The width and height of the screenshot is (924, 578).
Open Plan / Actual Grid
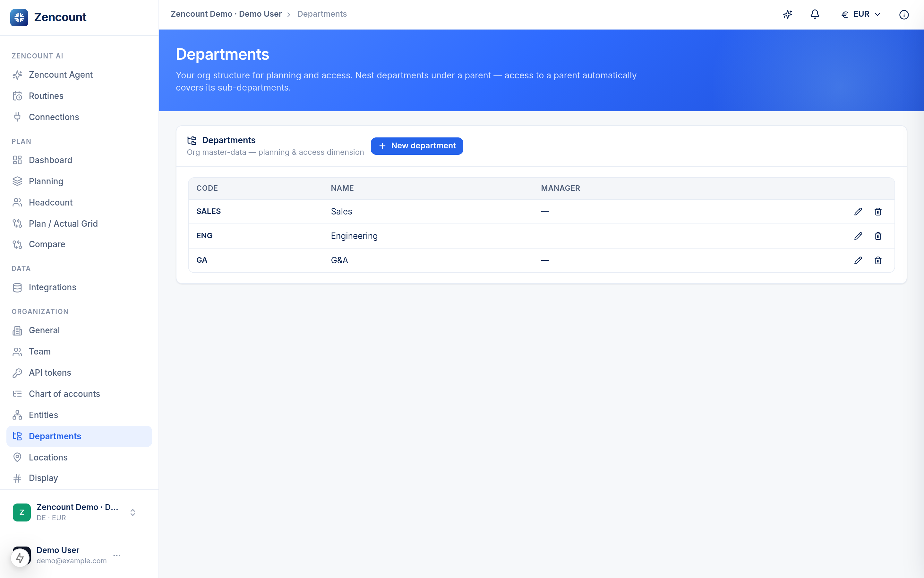(79, 223)
